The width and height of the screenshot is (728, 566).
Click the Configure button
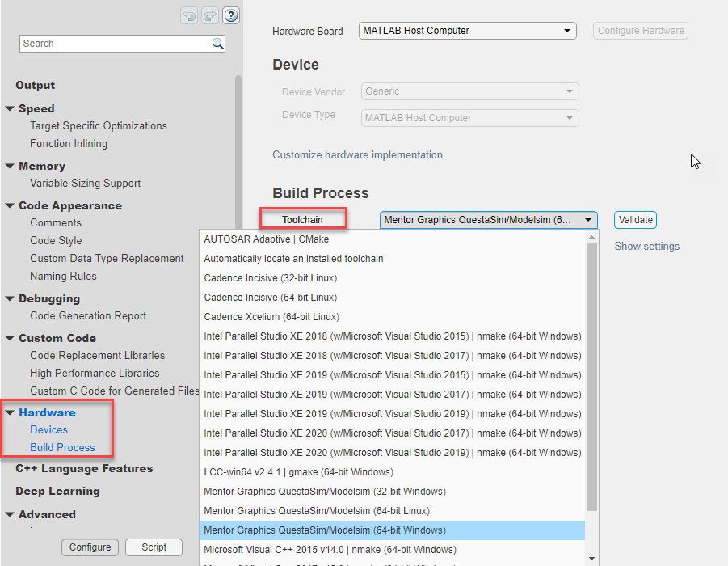click(90, 547)
